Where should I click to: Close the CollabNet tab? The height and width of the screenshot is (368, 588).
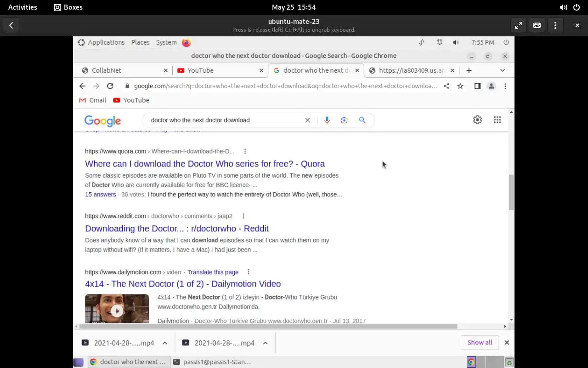[x=166, y=70]
